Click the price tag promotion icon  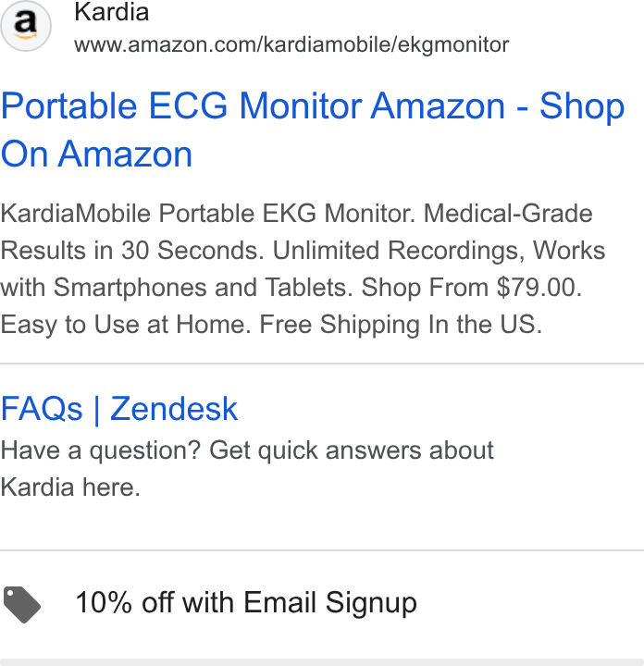coord(22,604)
